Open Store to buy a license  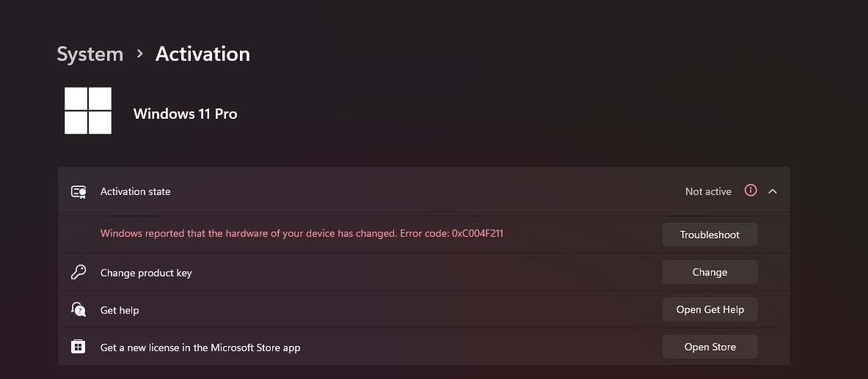710,347
